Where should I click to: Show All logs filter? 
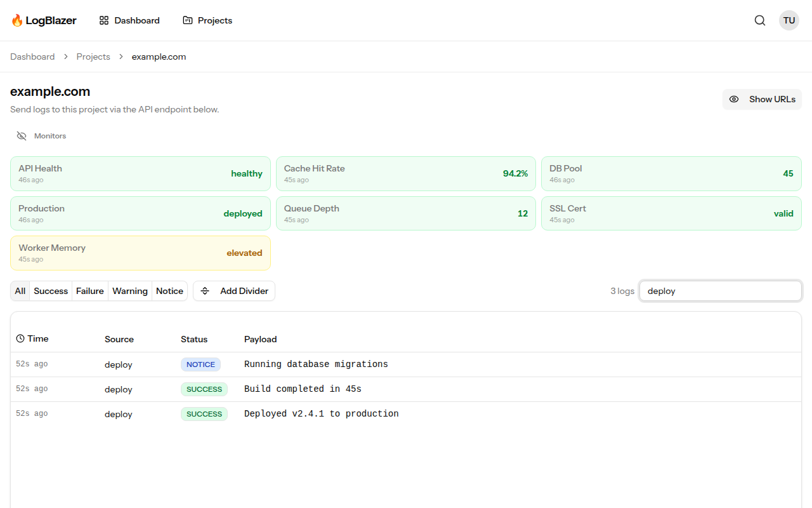20,291
